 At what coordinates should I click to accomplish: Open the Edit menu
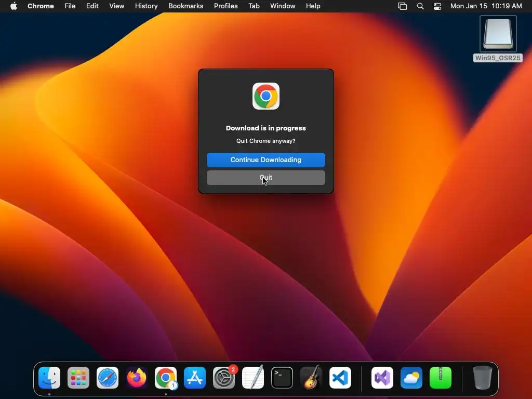[x=92, y=6]
